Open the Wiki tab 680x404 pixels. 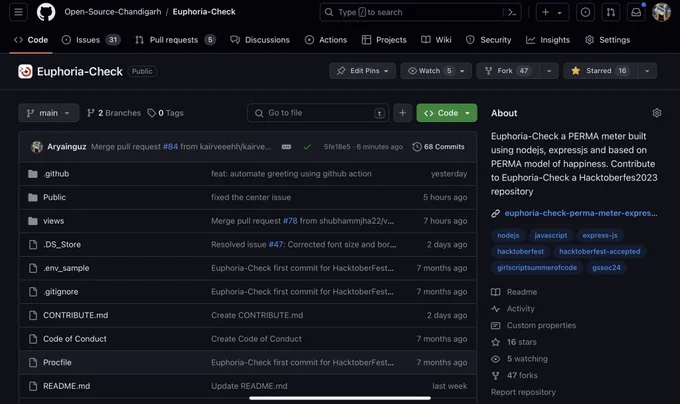[436, 40]
